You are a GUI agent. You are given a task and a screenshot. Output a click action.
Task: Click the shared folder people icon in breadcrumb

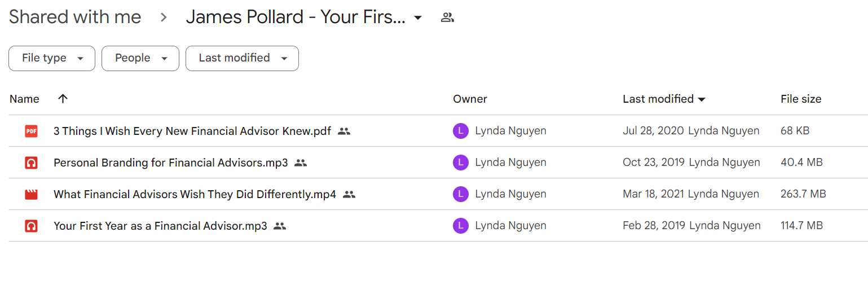point(447,17)
